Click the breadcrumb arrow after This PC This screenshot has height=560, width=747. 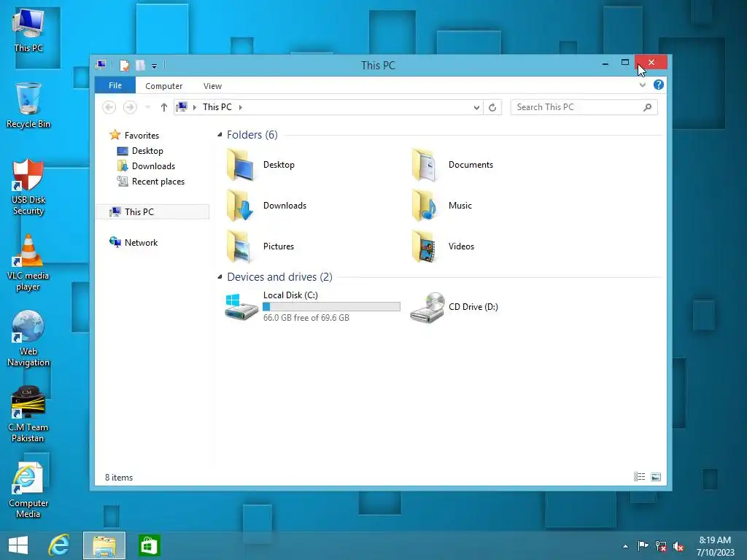241,107
